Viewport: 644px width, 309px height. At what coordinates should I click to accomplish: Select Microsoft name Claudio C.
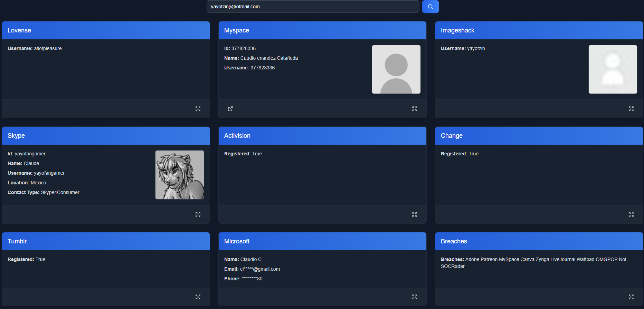[x=244, y=259]
